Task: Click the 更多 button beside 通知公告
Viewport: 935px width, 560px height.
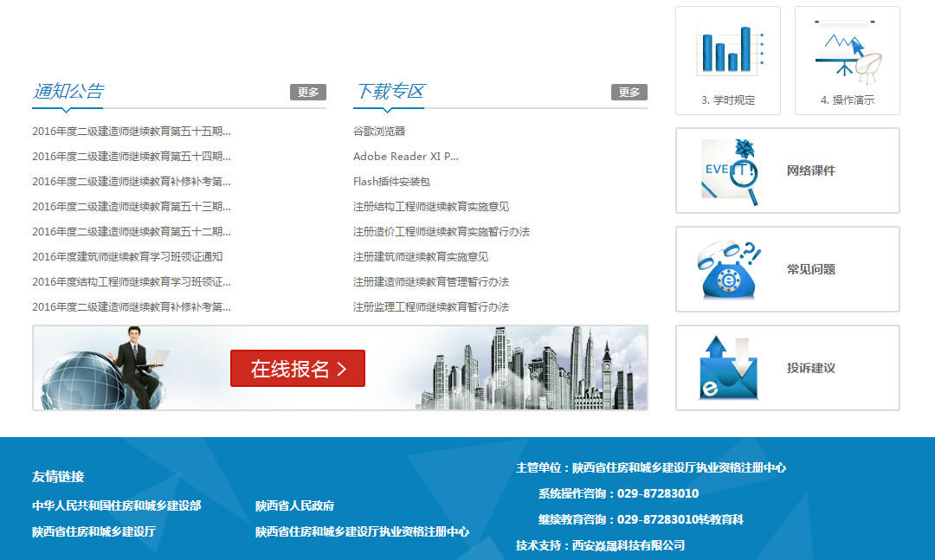Action: point(307,93)
